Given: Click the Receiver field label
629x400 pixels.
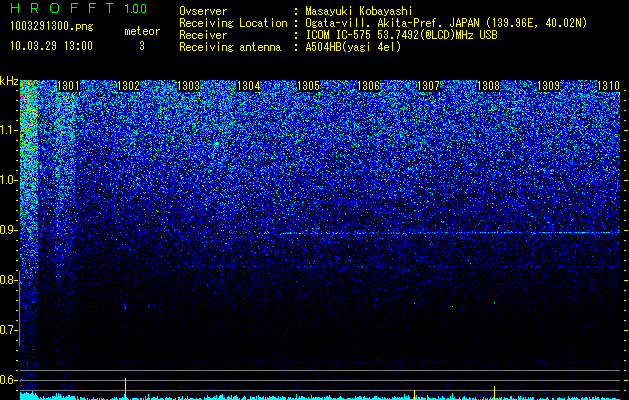Looking at the screenshot, I should pos(203,35).
